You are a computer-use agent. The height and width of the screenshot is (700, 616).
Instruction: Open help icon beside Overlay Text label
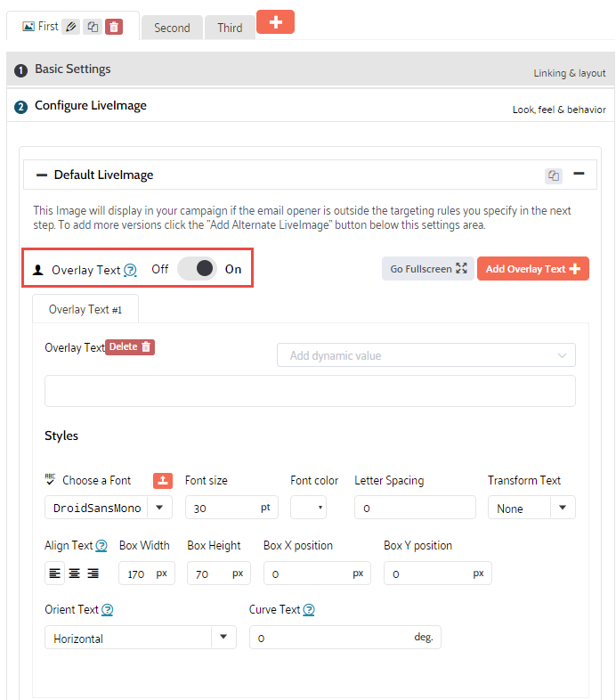[130, 270]
